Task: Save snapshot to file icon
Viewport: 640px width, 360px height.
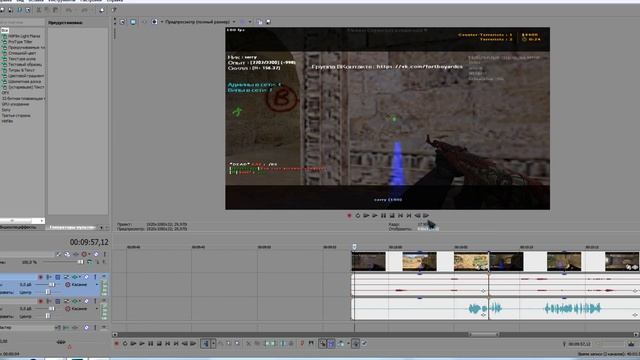Action: [268, 22]
